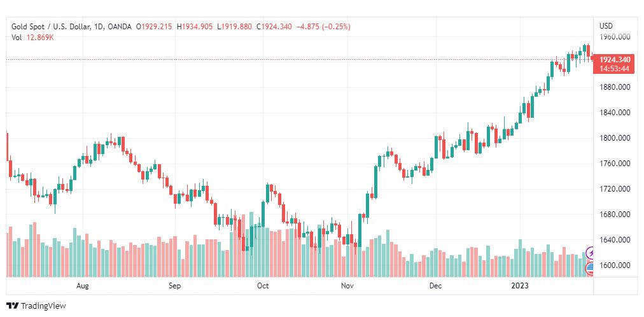
Task: Click the Nov label on time axis
Action: (x=347, y=286)
